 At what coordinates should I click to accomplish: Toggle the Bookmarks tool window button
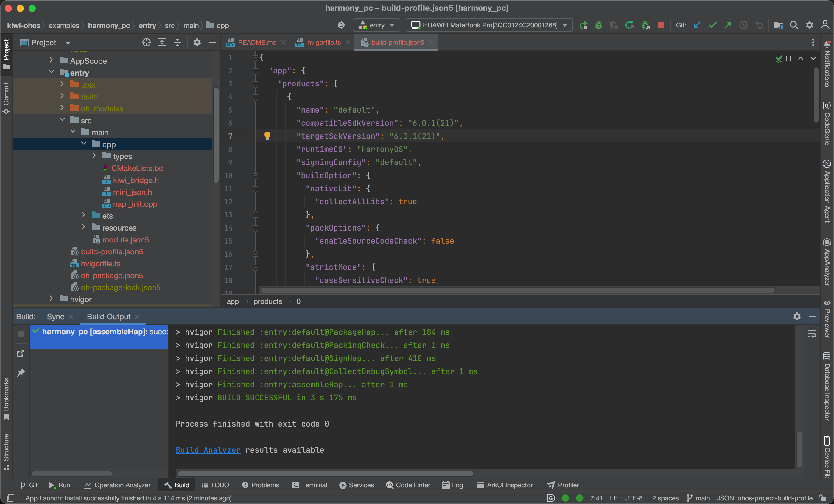coord(6,399)
